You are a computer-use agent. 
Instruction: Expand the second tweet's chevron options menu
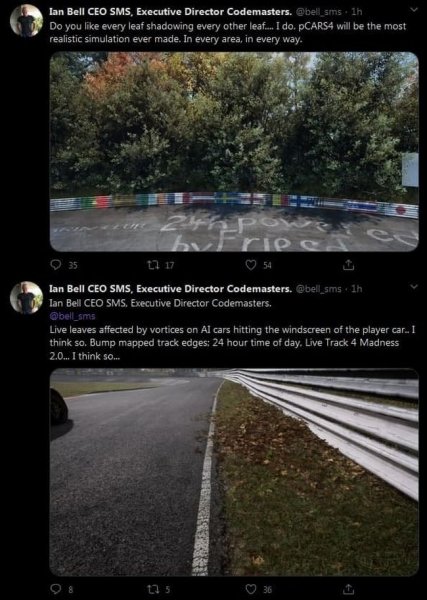click(x=414, y=287)
